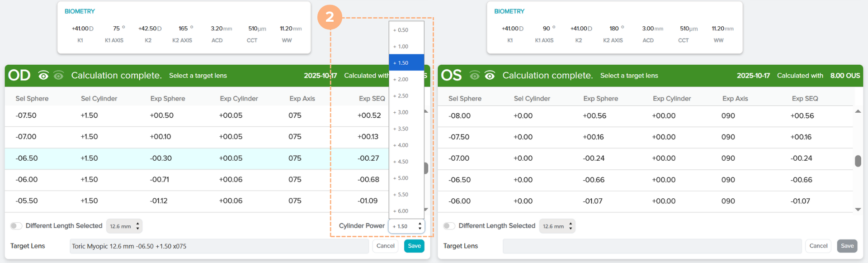The width and height of the screenshot is (868, 263).
Task: Click the active eye icon in OD header
Action: (43, 76)
